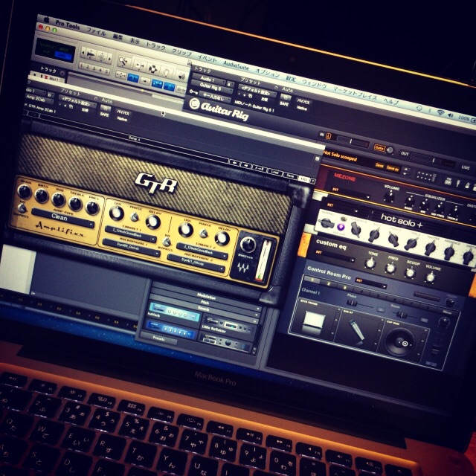Open the オプション menu
Screen dimensions: 476x476
pyautogui.click(x=268, y=73)
